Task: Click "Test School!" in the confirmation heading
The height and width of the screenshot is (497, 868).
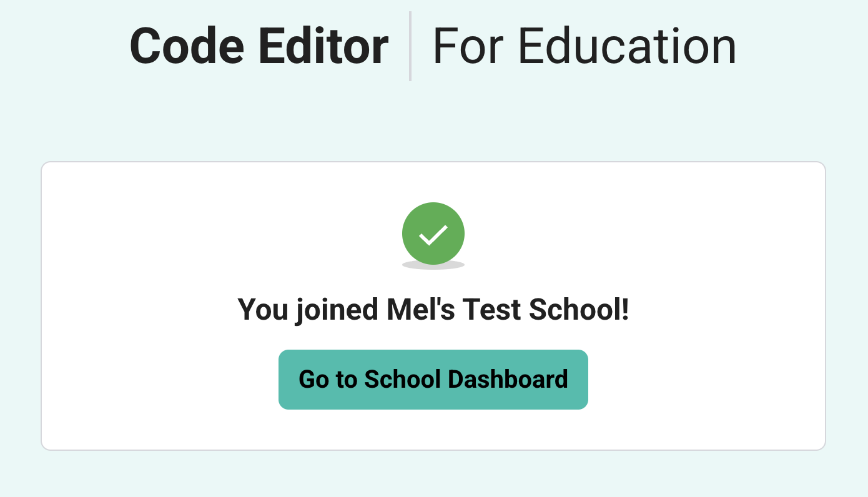Action: pyautogui.click(x=548, y=310)
